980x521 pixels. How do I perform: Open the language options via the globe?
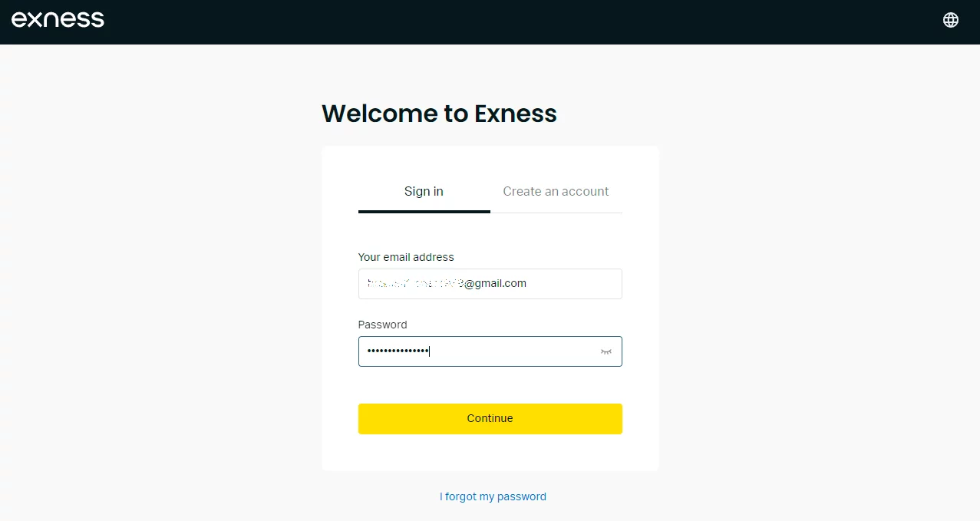tap(950, 20)
